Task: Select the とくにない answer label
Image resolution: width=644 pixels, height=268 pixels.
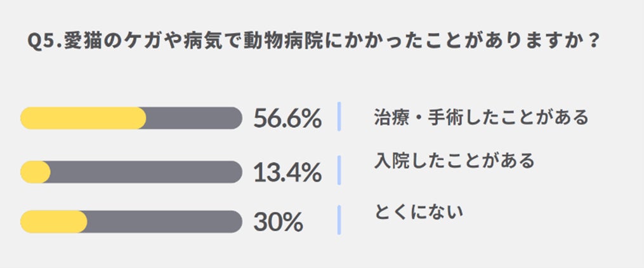Action: (x=419, y=211)
